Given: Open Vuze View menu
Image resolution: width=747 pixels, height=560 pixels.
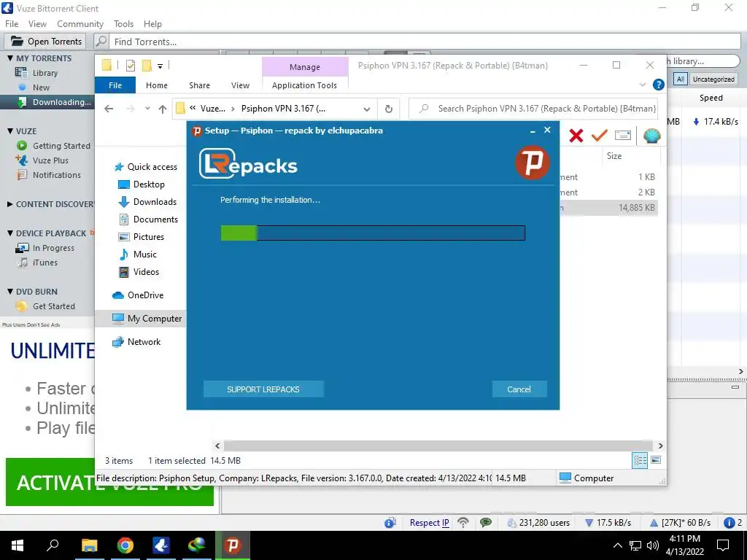Looking at the screenshot, I should pyautogui.click(x=37, y=24).
